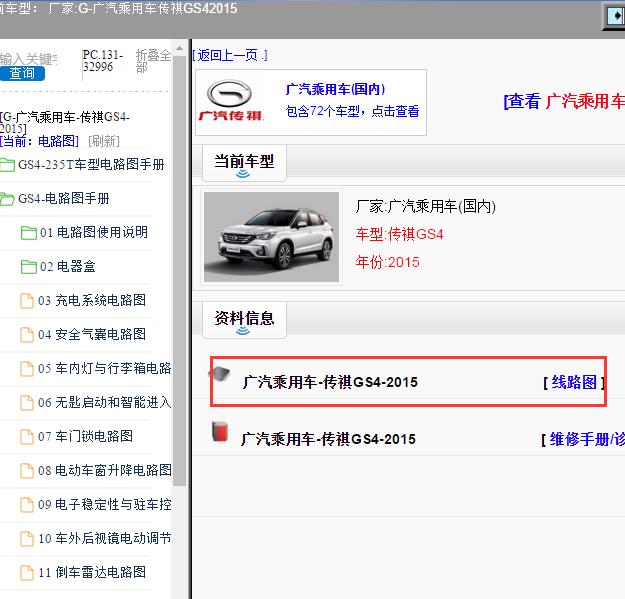Click the 资料信息 section tab
Viewport: 625px width, 599px height.
pyautogui.click(x=244, y=320)
